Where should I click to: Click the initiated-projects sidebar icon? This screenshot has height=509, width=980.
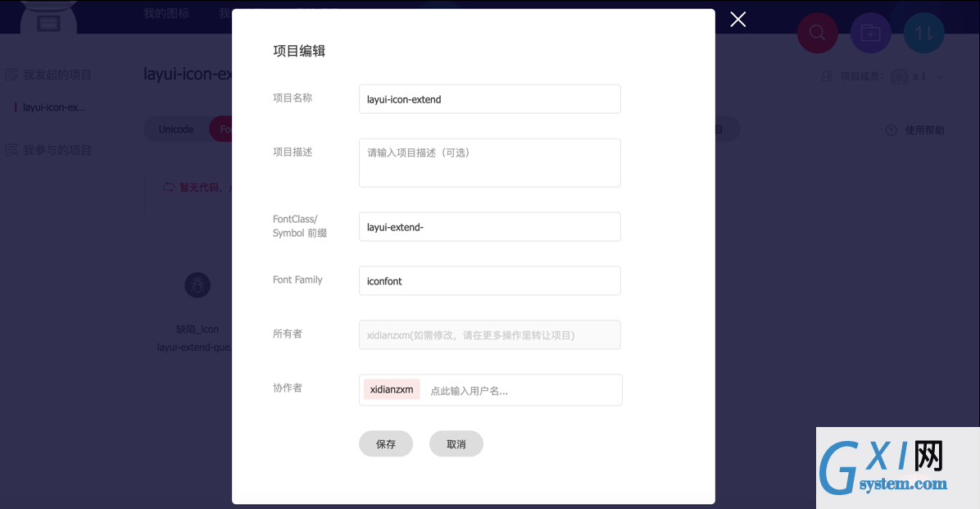click(x=11, y=75)
